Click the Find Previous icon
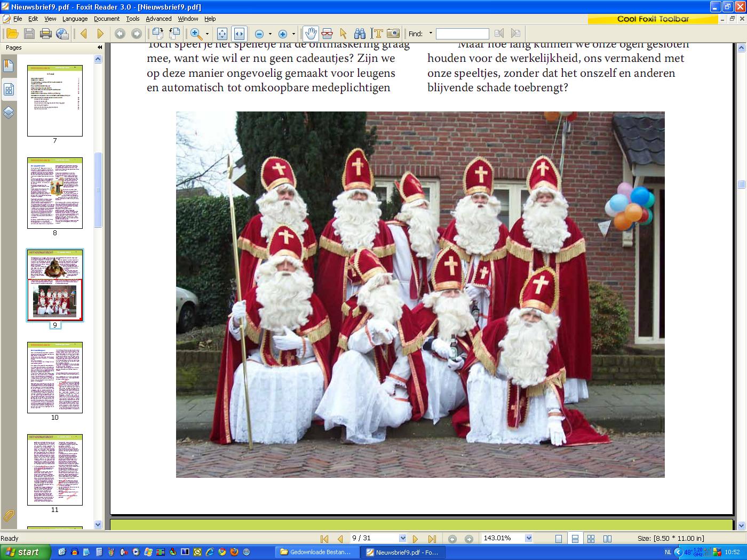 point(499,34)
